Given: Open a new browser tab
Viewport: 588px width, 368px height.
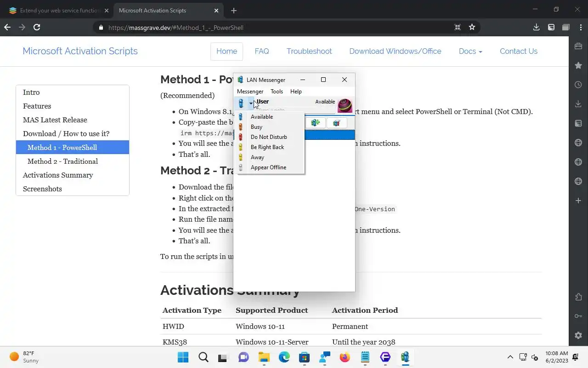Looking at the screenshot, I should click(x=234, y=10).
